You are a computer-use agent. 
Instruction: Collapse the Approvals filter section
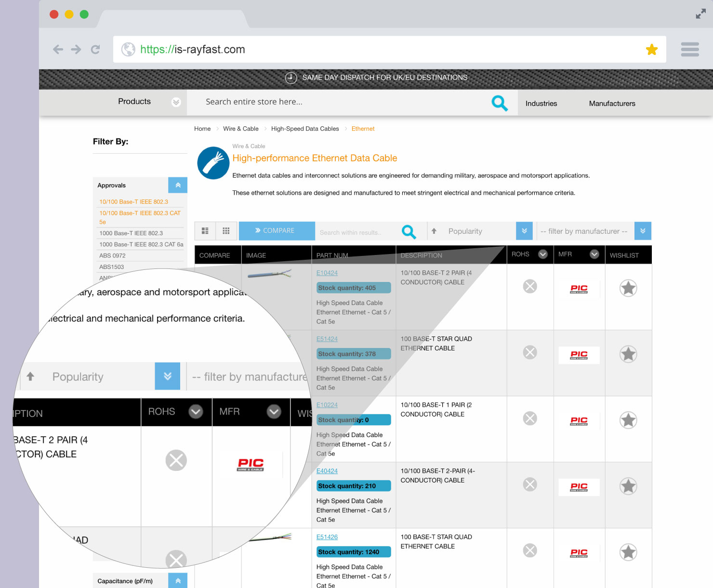tap(178, 185)
